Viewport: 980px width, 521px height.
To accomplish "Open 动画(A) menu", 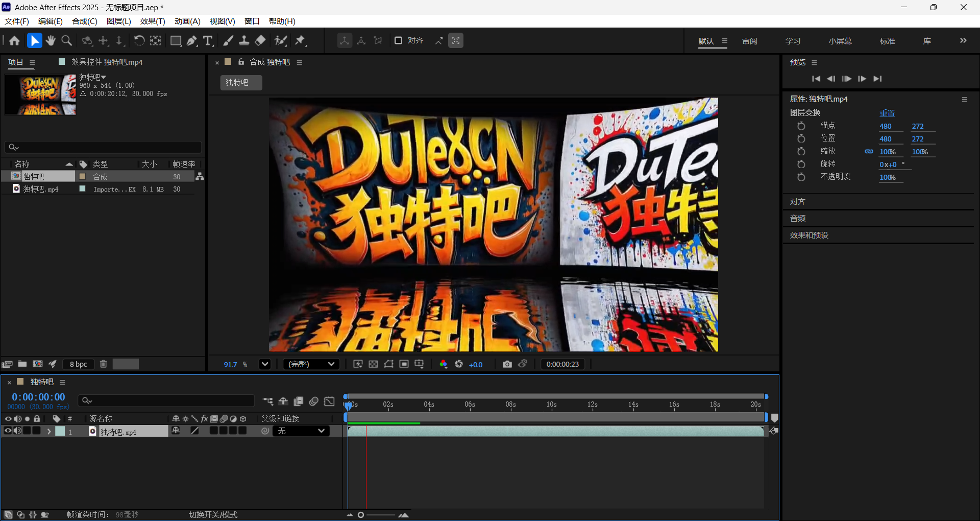I will (x=187, y=21).
